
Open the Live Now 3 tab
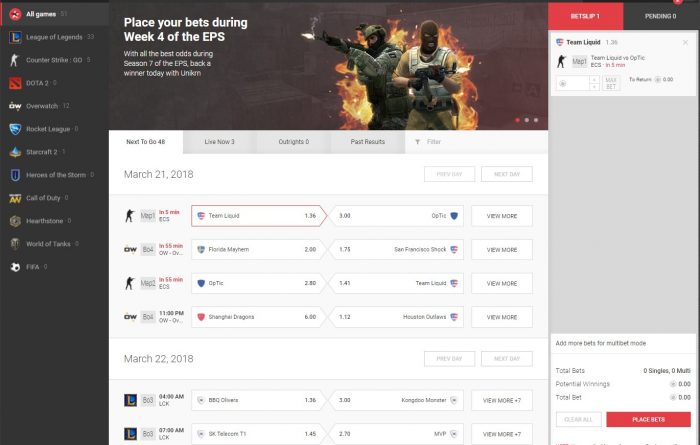[x=220, y=142]
